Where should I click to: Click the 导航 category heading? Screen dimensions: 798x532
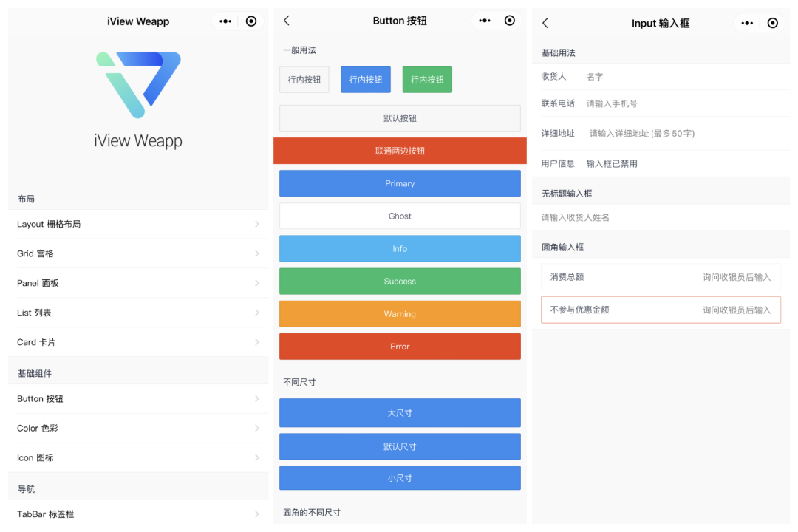pyautogui.click(x=26, y=489)
